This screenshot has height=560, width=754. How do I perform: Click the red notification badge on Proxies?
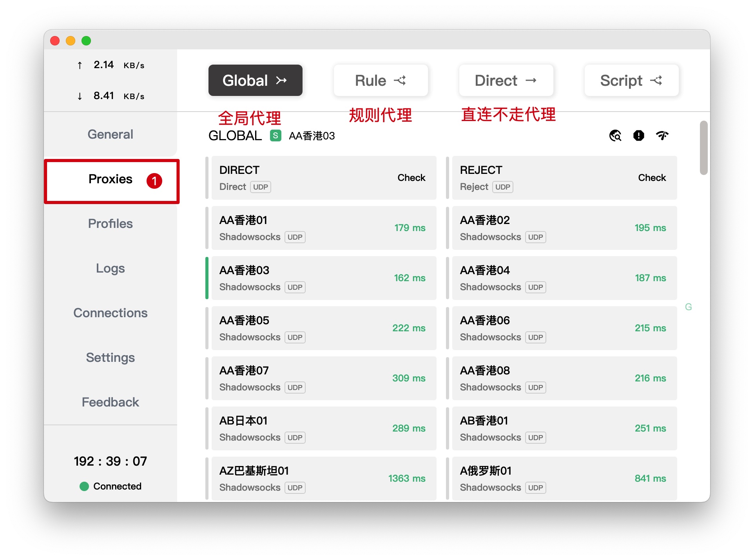coord(154,181)
